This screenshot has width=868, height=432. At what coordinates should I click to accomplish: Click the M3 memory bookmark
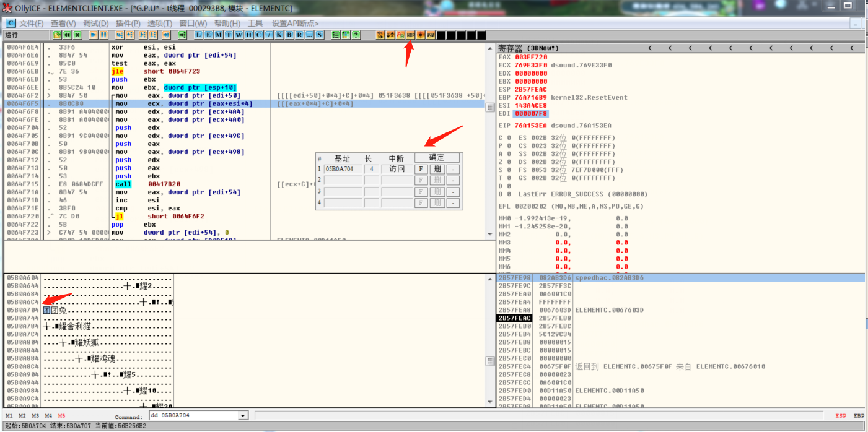click(35, 415)
